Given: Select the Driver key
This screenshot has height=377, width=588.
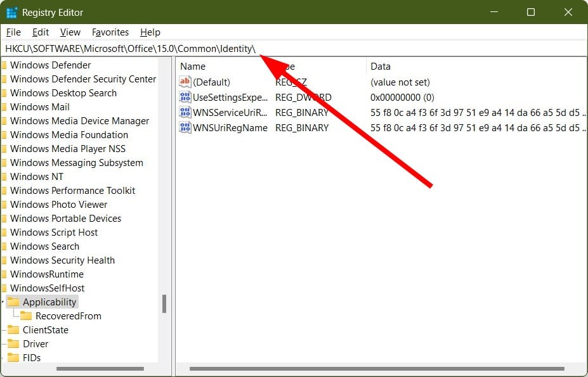Looking at the screenshot, I should [x=36, y=343].
